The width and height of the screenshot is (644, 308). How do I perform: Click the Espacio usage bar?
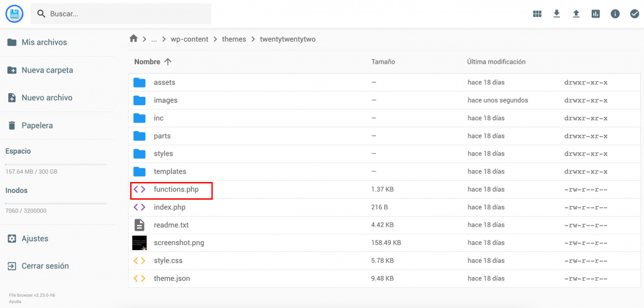[x=55, y=164]
